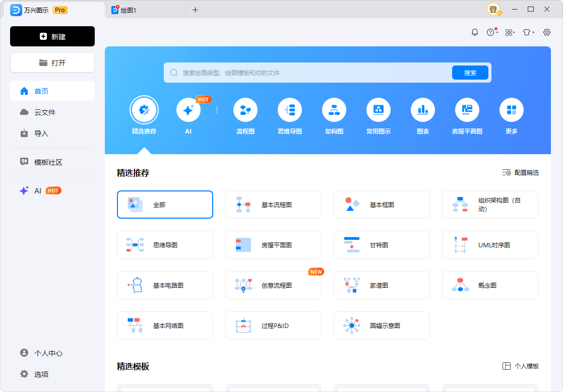Select the 流程图 category icon
Viewport: 563px width, 392px height.
245,110
